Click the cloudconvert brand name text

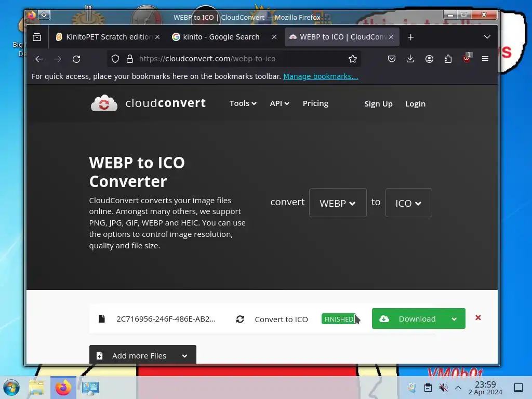pos(166,103)
